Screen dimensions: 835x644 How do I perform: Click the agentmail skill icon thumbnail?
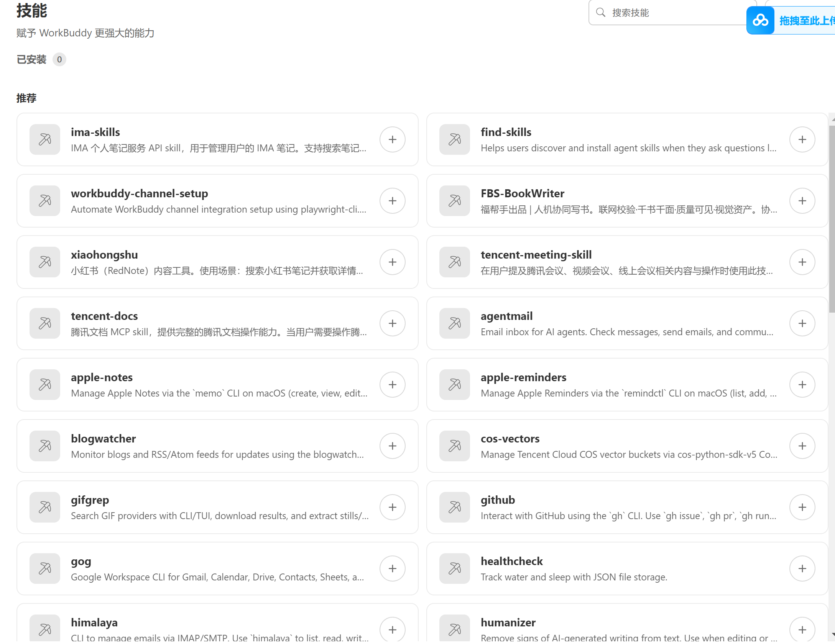click(455, 323)
